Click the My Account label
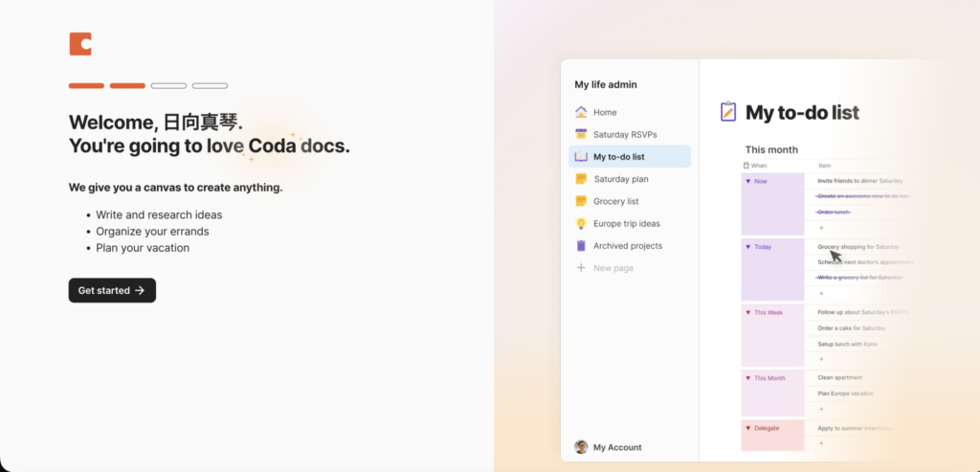Viewport: 980px width, 472px height. coord(617,447)
